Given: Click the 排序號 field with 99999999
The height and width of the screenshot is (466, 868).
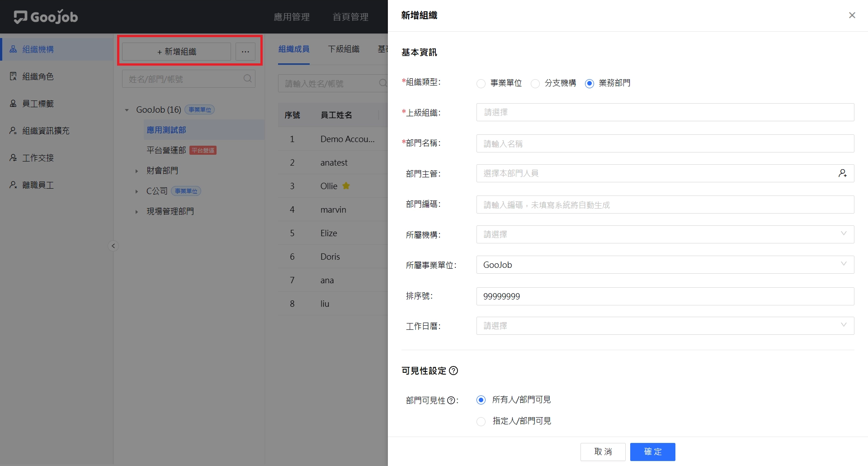Looking at the screenshot, I should coord(665,296).
